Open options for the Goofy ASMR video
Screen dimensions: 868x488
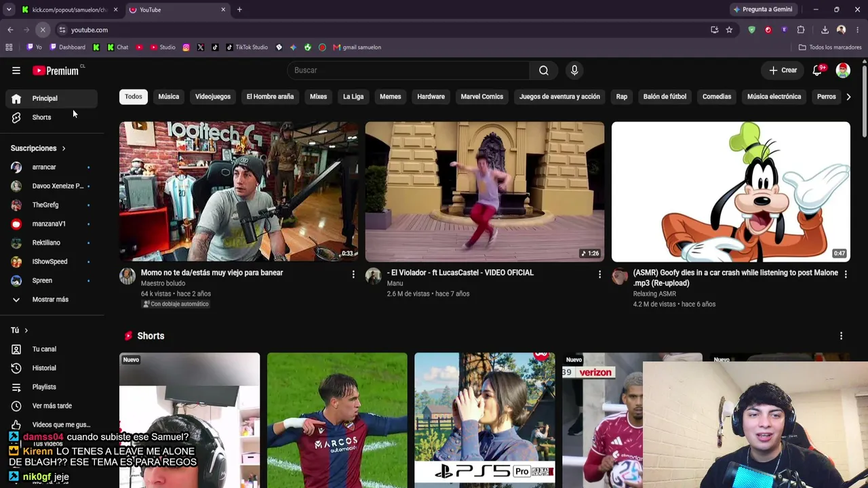(846, 274)
